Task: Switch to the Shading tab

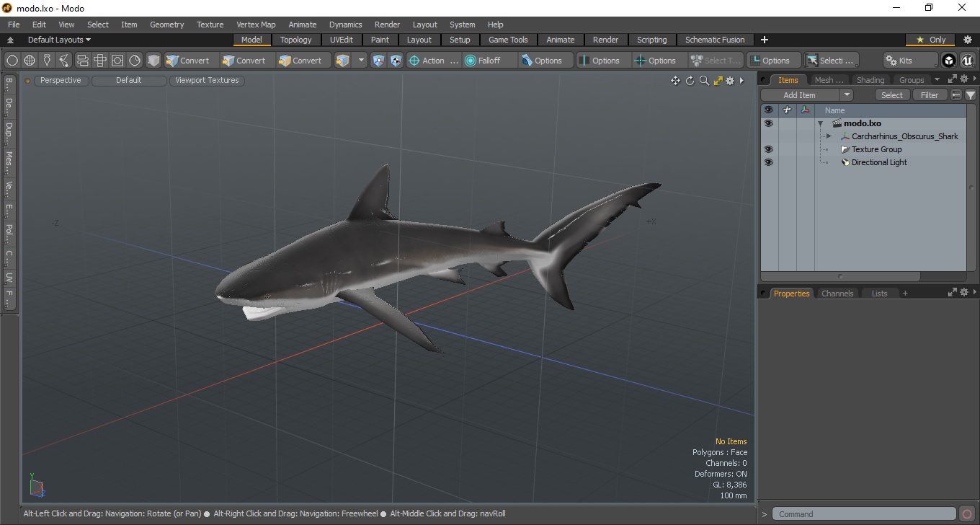Action: [x=870, y=80]
